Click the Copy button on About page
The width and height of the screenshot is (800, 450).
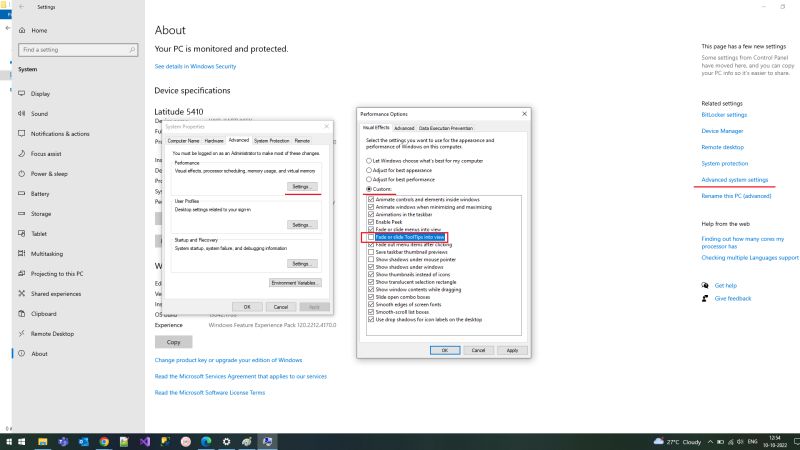click(x=173, y=342)
